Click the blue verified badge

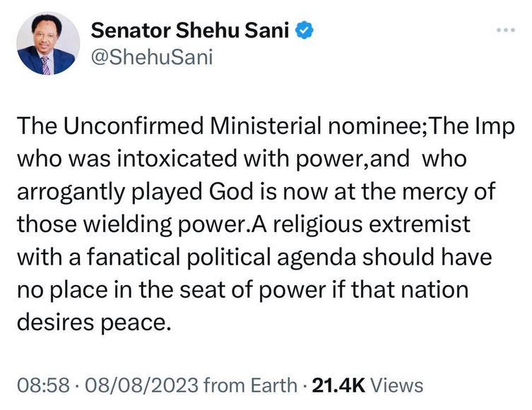[x=305, y=32]
